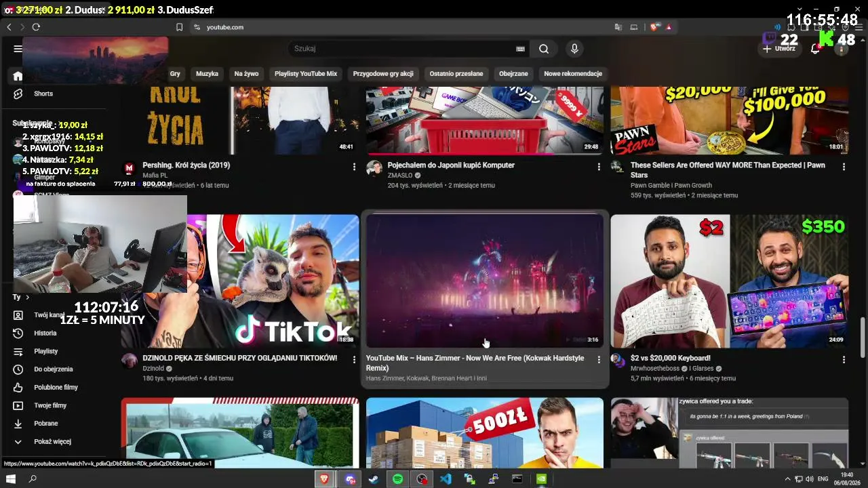Open the NVIDIA app from the taskbar
Screen dimensions: 868x488
(x=541, y=479)
